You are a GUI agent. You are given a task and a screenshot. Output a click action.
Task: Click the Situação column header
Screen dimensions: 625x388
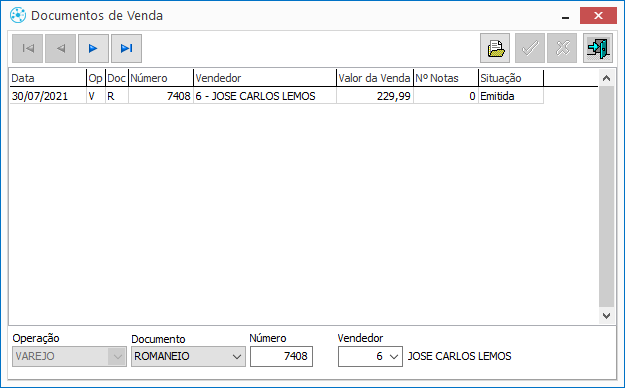pos(511,78)
